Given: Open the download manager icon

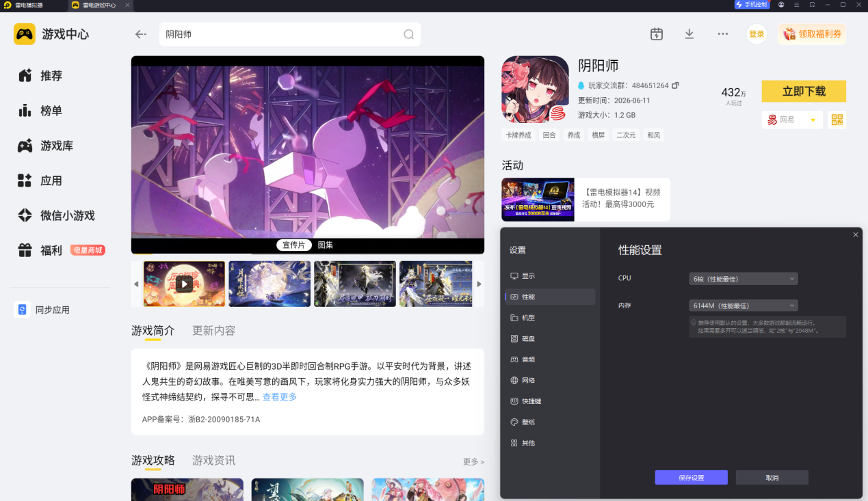Looking at the screenshot, I should [x=689, y=34].
